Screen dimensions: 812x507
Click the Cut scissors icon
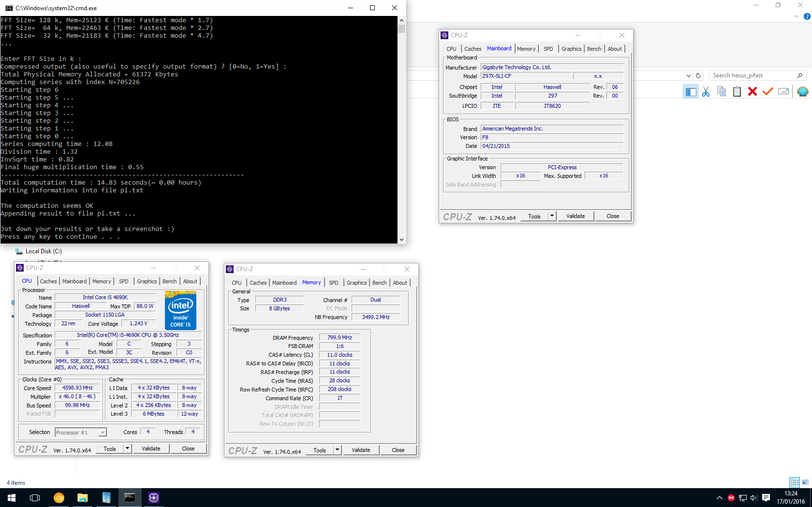tap(706, 91)
